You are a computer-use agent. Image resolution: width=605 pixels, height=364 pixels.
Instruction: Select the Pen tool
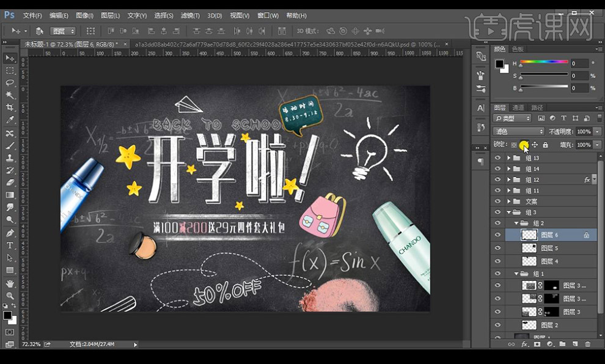10,233
